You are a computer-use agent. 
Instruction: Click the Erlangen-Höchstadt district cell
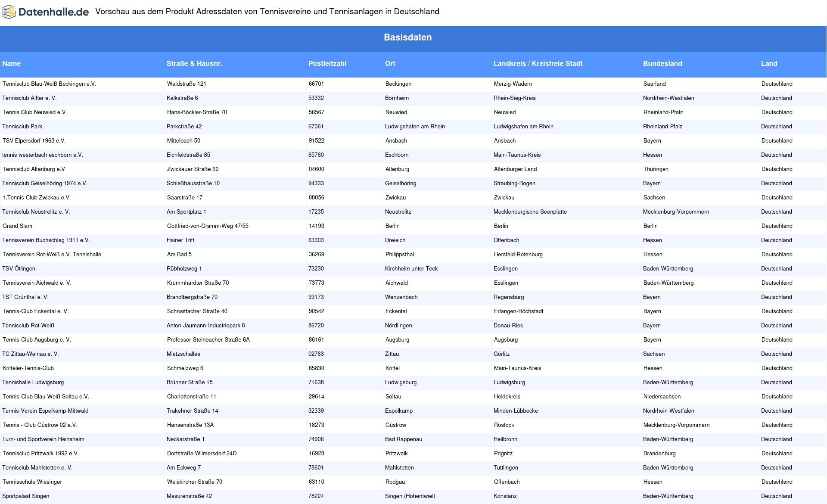(518, 311)
